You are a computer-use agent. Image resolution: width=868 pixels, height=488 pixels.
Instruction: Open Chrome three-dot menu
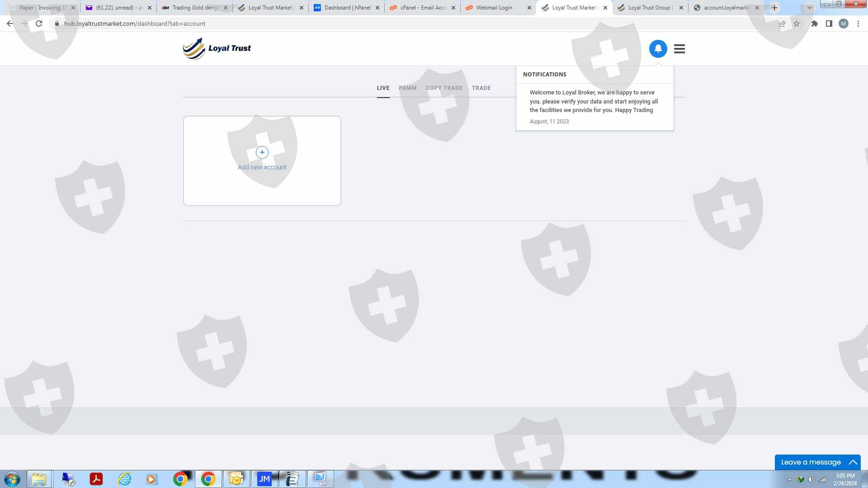tap(858, 23)
